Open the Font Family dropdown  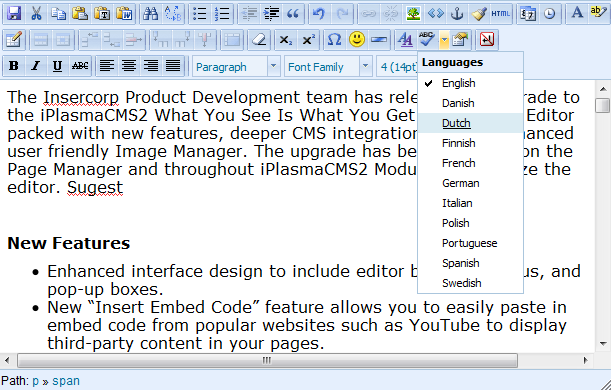tap(328, 67)
